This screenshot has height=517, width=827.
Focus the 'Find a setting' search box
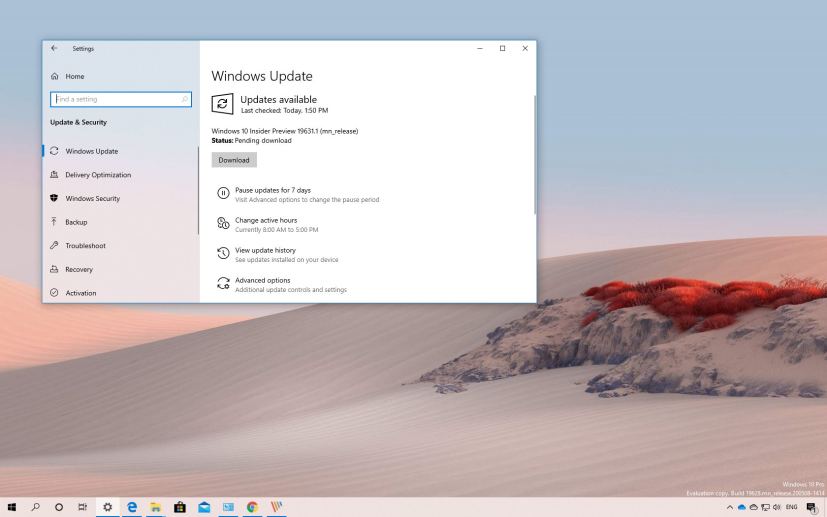(x=121, y=99)
